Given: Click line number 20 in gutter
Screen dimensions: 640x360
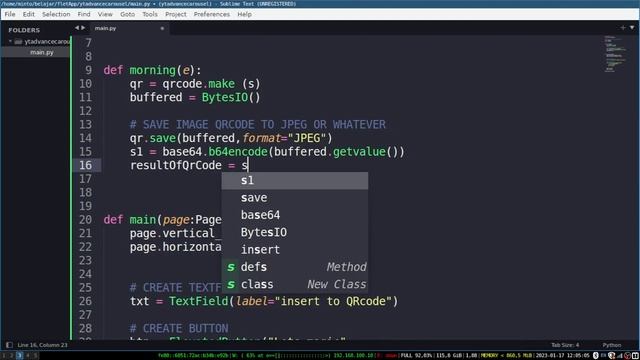Looking at the screenshot, I should tap(86, 220).
